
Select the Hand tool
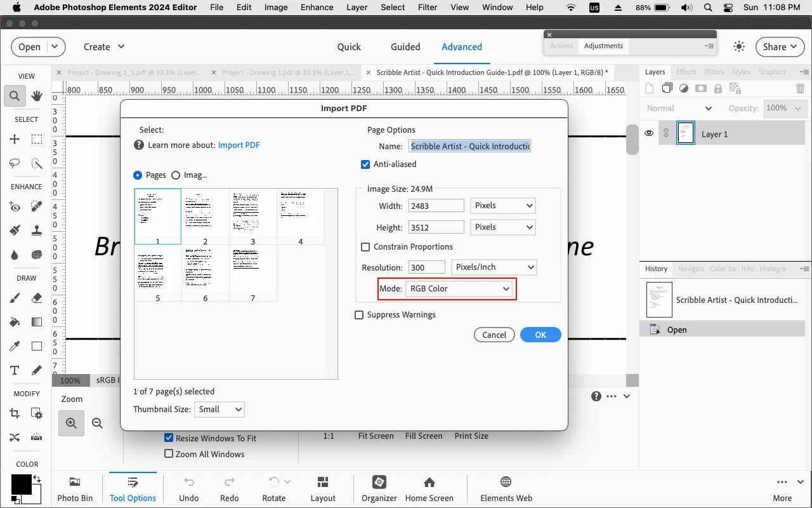[x=37, y=96]
